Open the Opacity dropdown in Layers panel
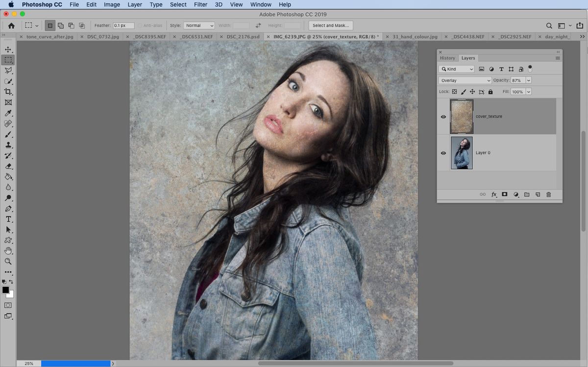The height and width of the screenshot is (367, 588). click(528, 80)
